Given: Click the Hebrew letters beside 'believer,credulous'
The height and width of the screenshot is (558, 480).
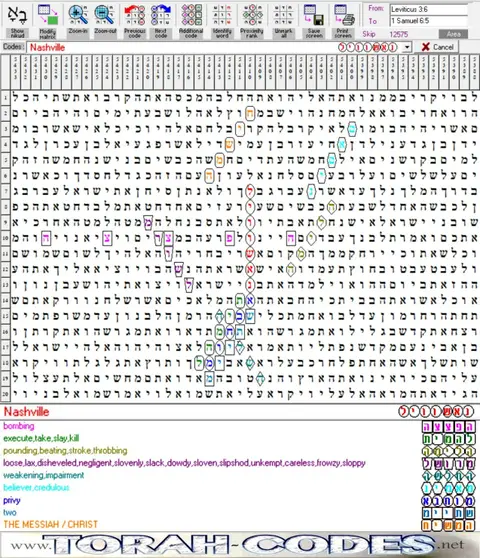Looking at the screenshot, I should (x=449, y=488).
